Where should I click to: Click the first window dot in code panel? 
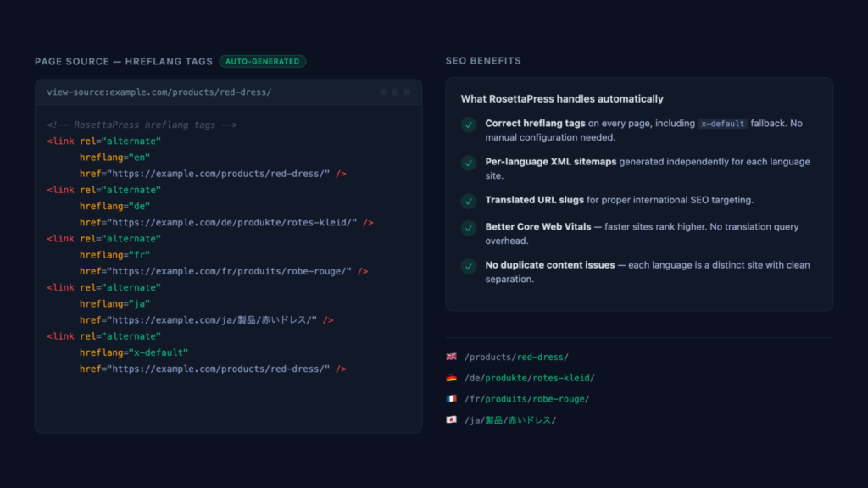[383, 91]
